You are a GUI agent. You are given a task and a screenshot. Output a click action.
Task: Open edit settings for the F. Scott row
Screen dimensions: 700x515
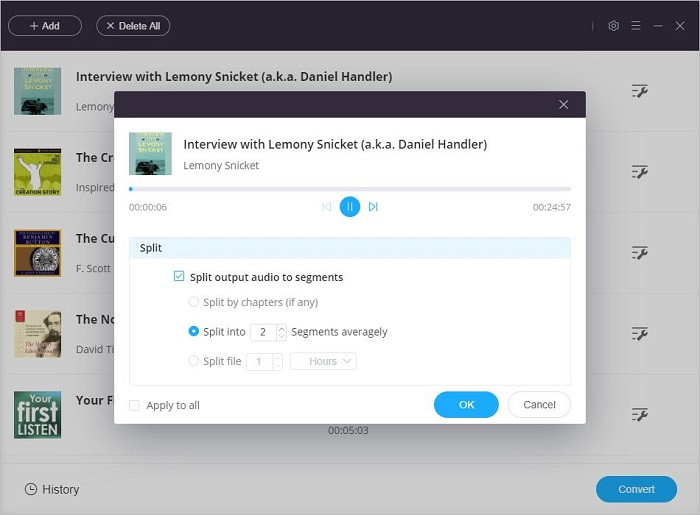point(640,253)
